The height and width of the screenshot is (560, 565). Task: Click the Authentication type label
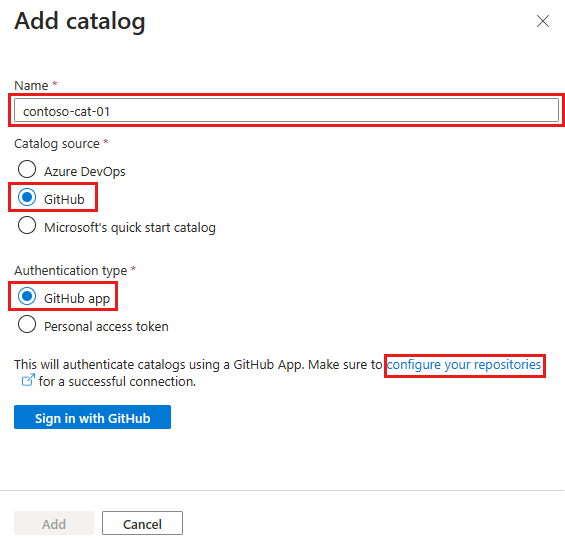click(71, 271)
